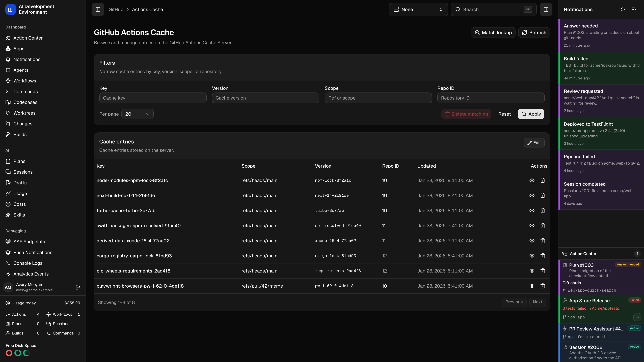Click the Delete matching button
644x362 pixels.
coord(466,114)
